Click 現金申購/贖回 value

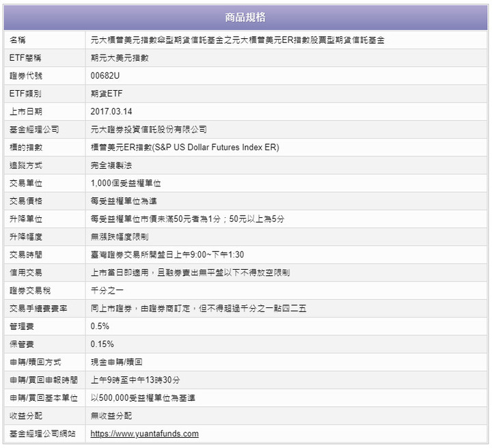pyautogui.click(x=116, y=362)
